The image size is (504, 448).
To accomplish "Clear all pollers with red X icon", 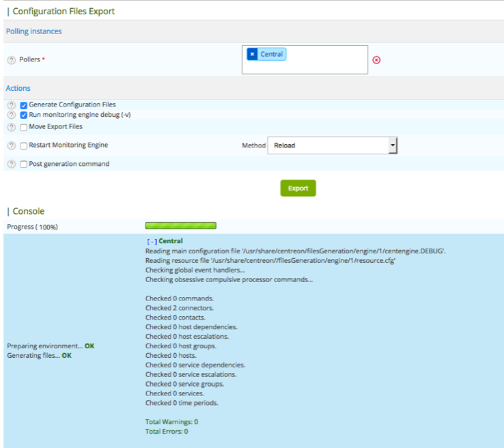I will pyautogui.click(x=376, y=60).
